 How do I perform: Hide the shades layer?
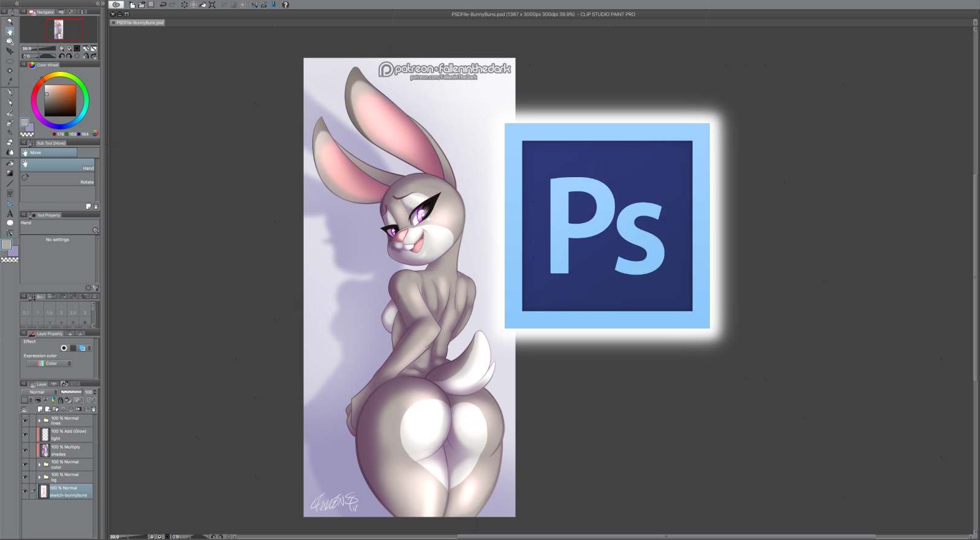(25, 451)
